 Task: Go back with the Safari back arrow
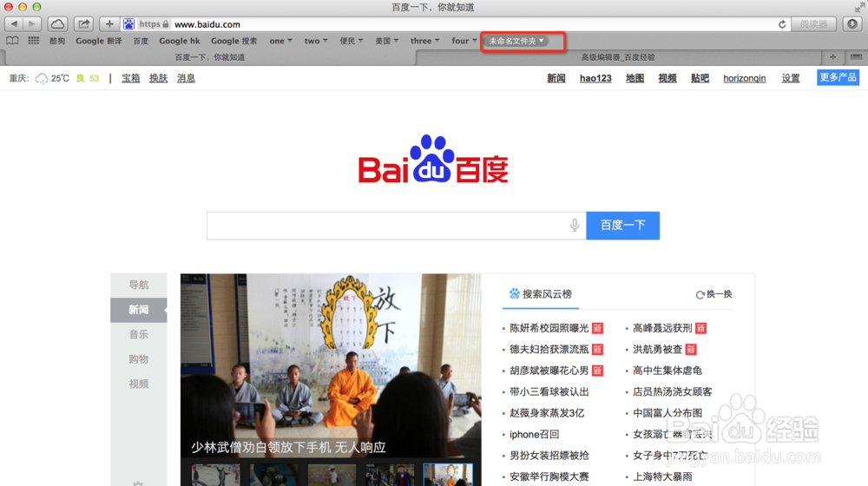14,23
